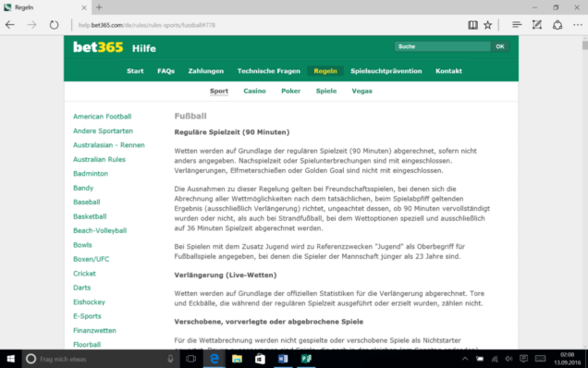Open the Start menu item
Screen dimensions: 588x368
tap(135, 71)
